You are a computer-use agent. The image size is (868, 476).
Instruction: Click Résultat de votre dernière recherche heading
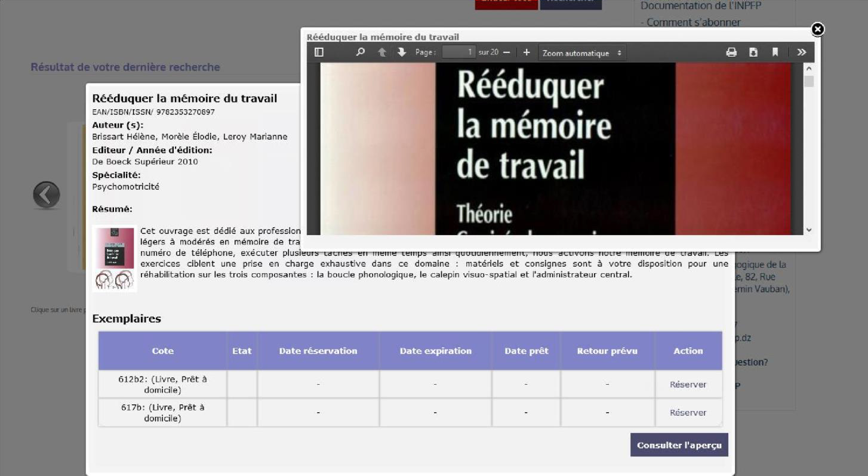[125, 67]
